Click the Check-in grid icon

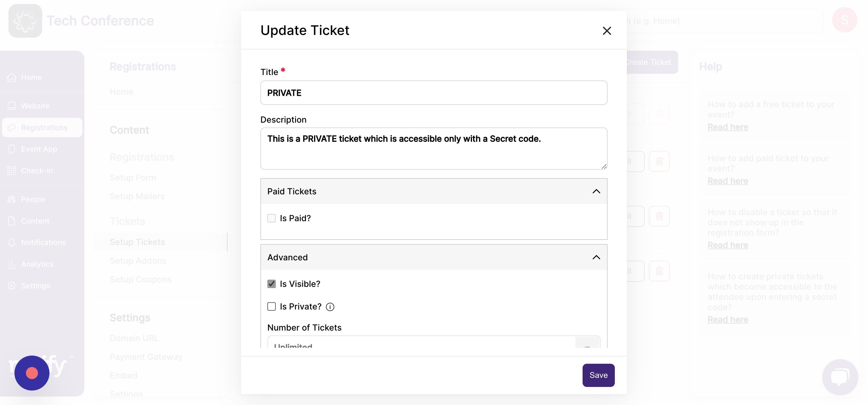point(12,171)
